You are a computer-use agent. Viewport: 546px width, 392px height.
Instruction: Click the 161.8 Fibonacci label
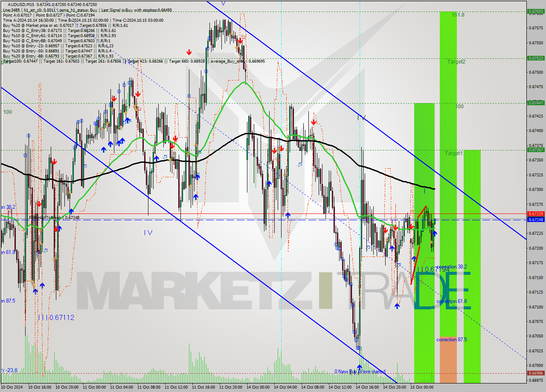(458, 14)
